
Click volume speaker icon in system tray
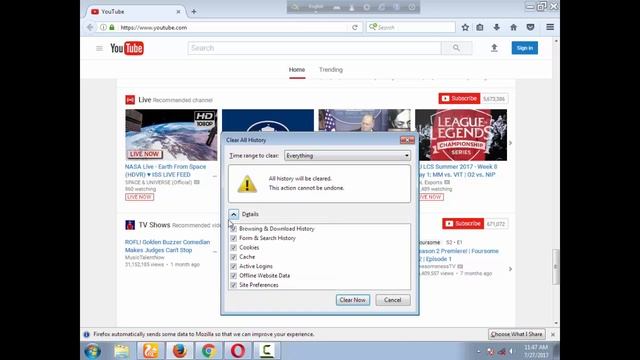tap(512, 351)
